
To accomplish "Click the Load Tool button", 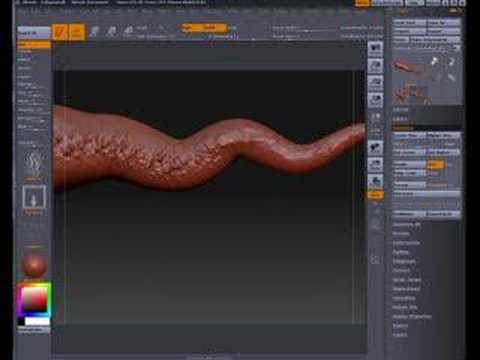I will (409, 23).
